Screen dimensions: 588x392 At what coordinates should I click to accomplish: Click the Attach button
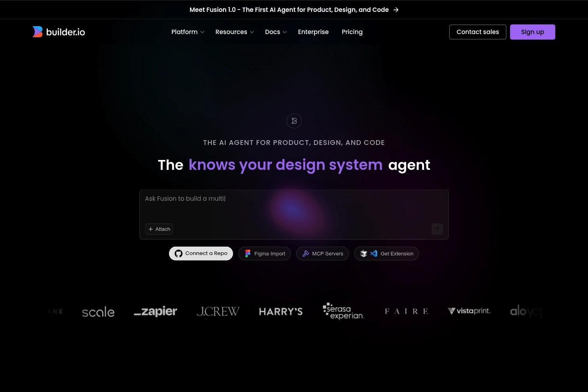(x=159, y=229)
